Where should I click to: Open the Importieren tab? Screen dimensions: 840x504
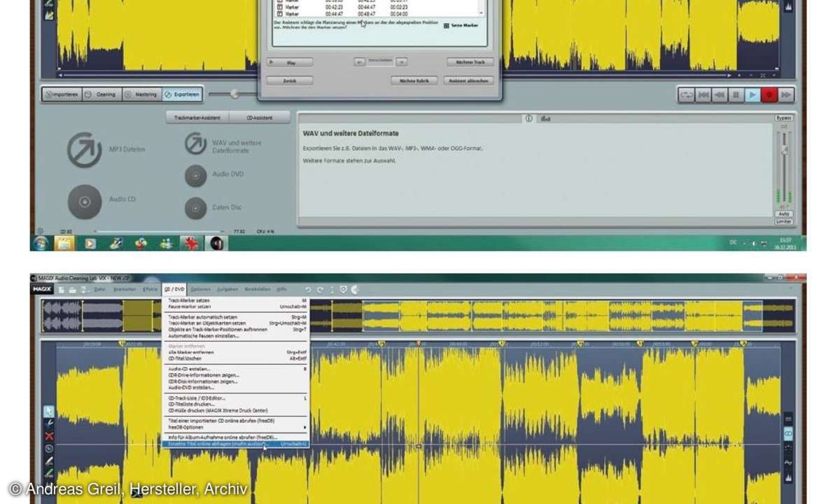pos(62,94)
